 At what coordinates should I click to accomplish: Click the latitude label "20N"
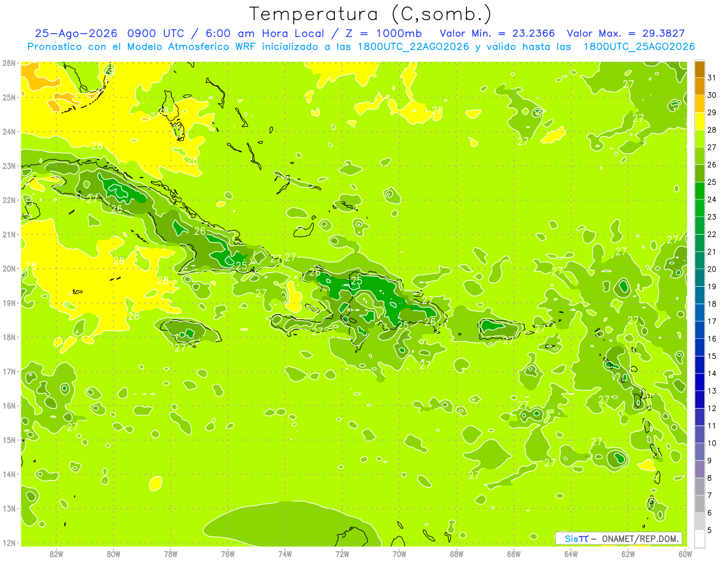click(8, 268)
